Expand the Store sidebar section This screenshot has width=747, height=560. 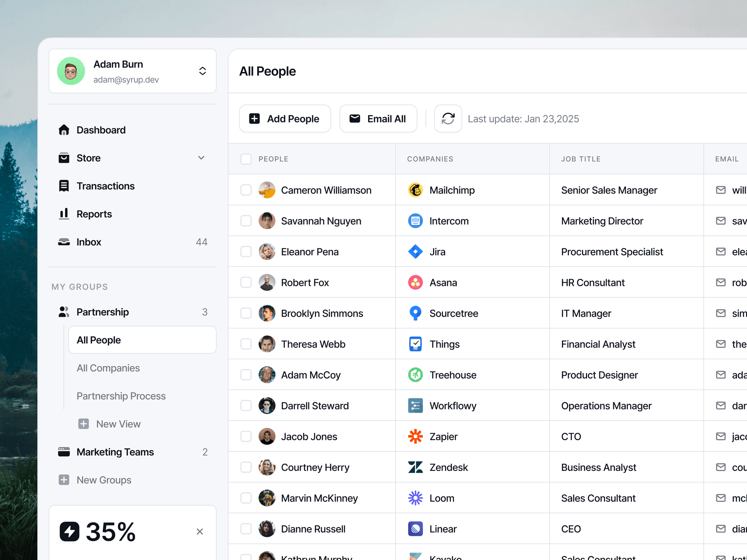(x=201, y=158)
